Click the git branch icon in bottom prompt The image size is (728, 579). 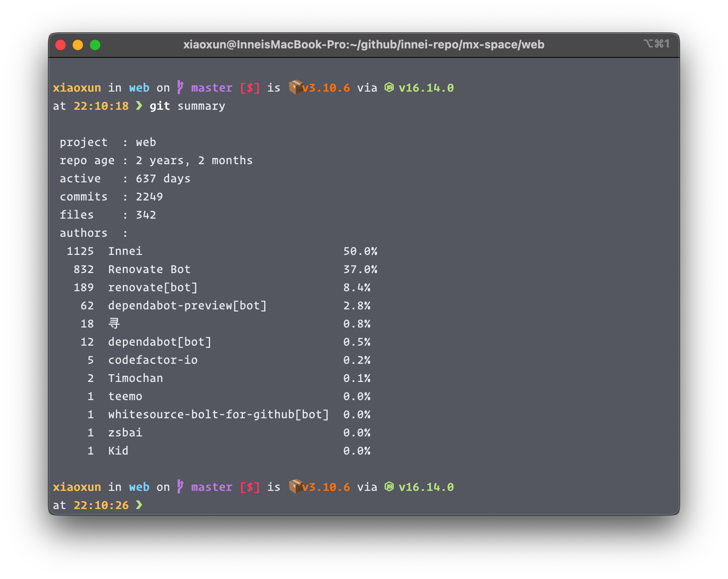tap(180, 487)
